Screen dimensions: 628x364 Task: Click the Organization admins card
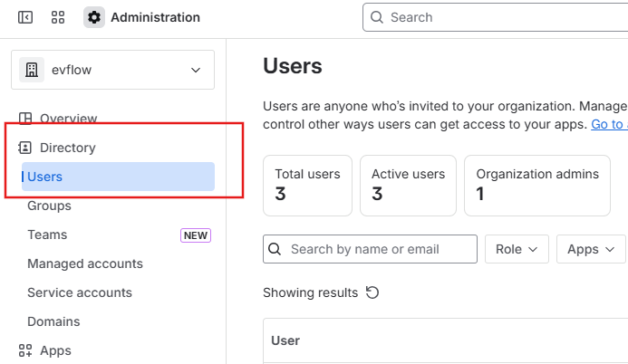coord(537,186)
